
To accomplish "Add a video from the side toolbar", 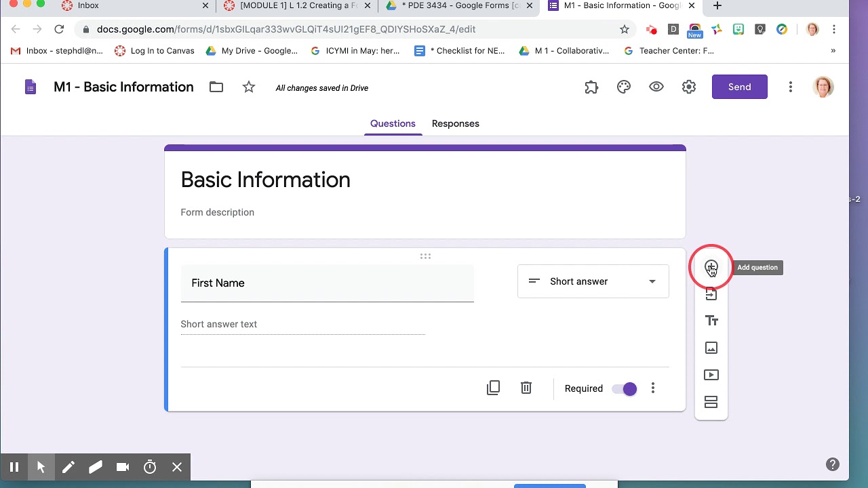I will tap(711, 375).
